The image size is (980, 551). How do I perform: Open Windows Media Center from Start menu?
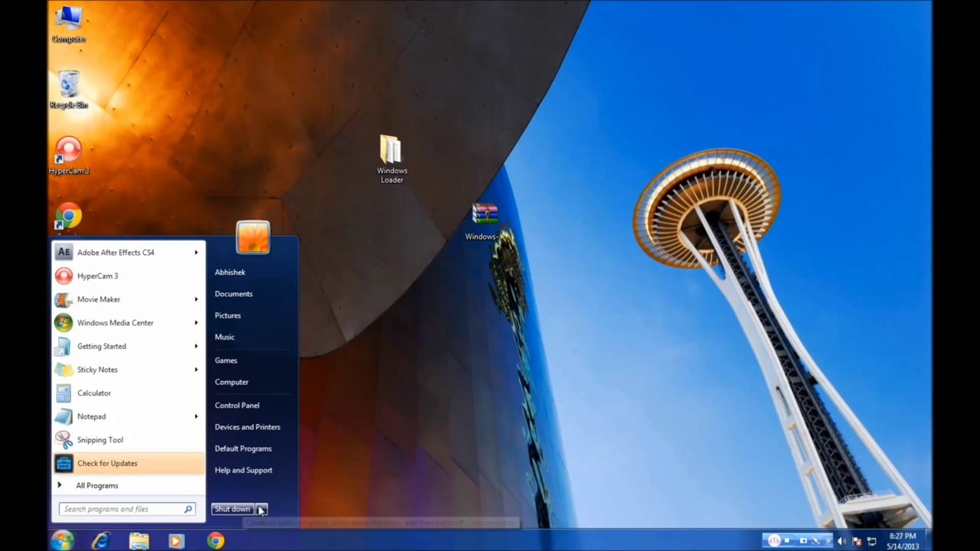point(129,323)
